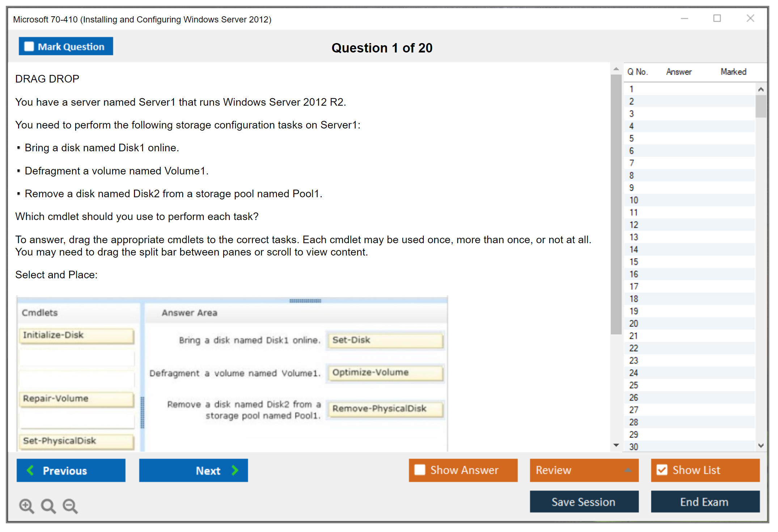Enable the Show Answer checkbox
Image resolution: width=778 pixels, height=532 pixels.
[420, 470]
